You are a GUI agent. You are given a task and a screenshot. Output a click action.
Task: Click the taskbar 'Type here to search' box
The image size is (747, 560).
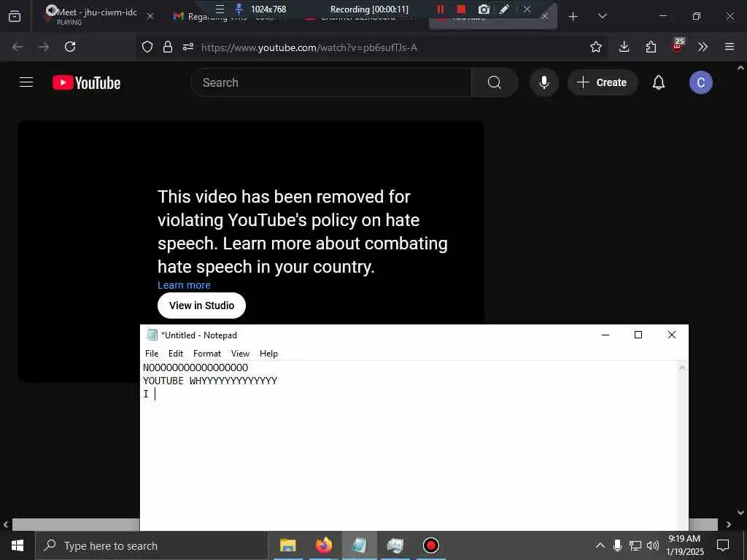coord(151,545)
